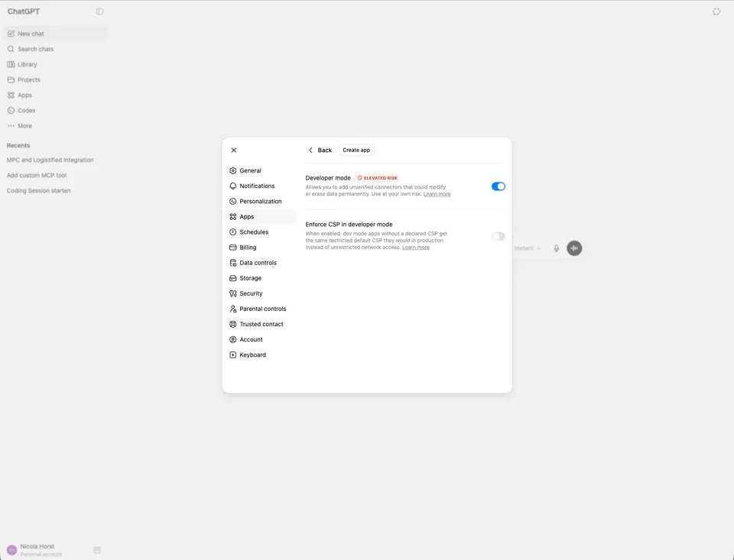
Task: Open Notifications settings tab
Action: click(261, 186)
